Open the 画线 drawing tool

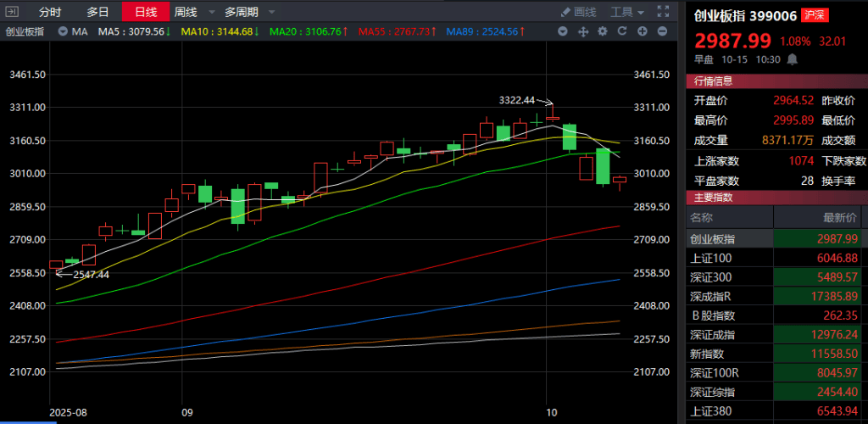tap(578, 12)
